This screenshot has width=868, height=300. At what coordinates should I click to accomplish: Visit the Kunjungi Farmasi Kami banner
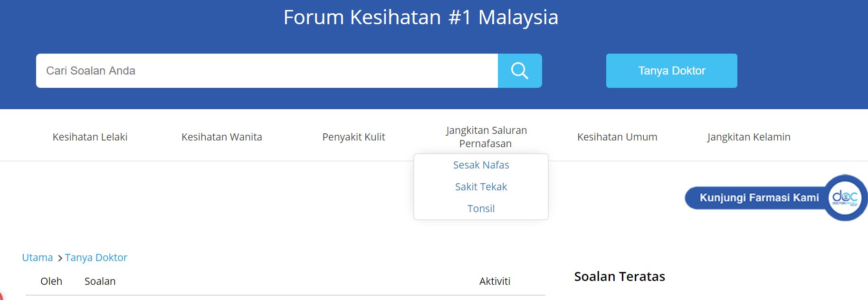point(776,197)
